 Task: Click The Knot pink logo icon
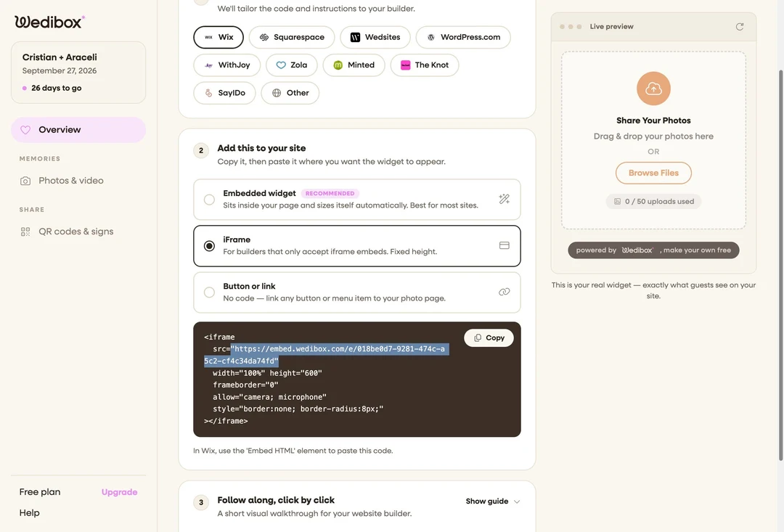coord(406,65)
